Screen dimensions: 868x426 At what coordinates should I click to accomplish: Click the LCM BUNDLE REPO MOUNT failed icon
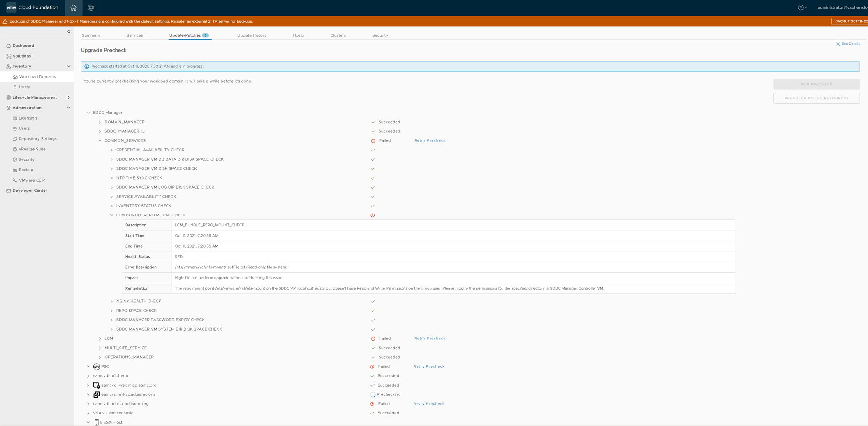(373, 215)
